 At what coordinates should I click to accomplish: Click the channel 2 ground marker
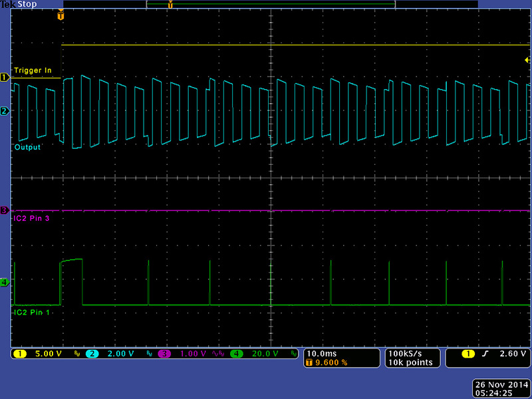tap(4, 111)
